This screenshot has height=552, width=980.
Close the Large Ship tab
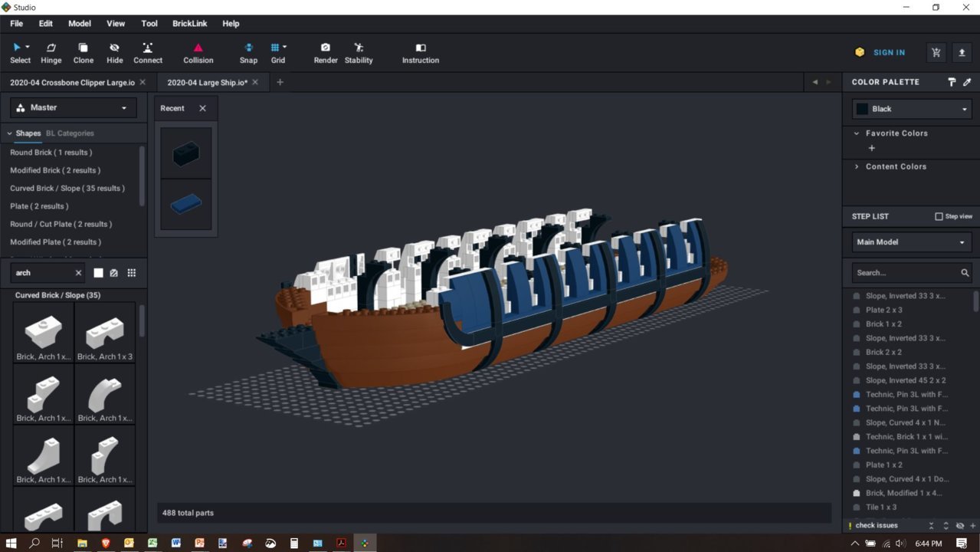pos(255,82)
